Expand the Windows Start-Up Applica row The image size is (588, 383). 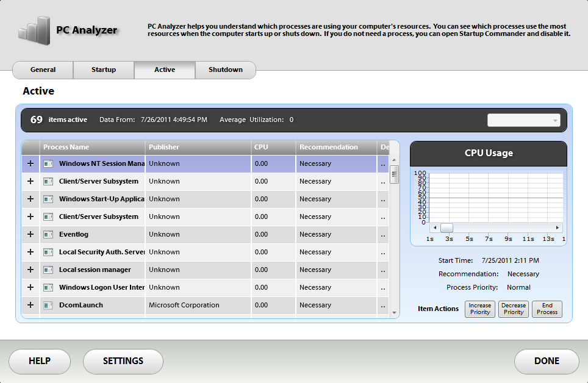pos(30,199)
